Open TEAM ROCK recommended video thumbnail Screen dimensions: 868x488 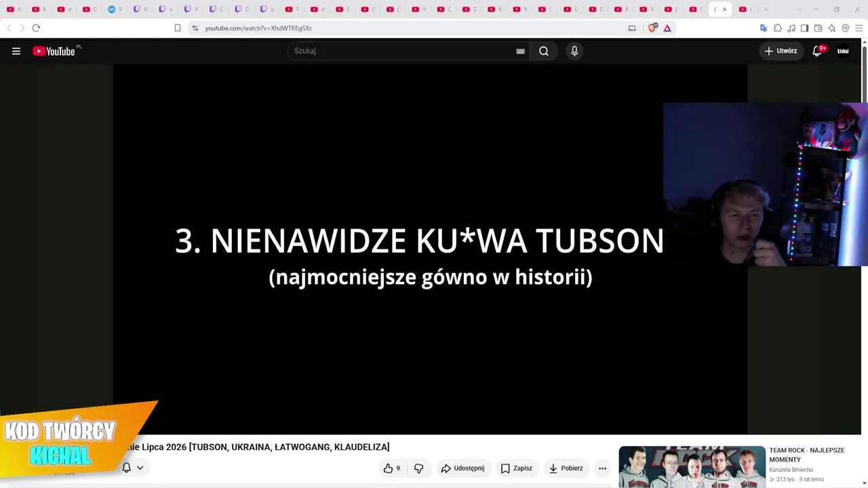[x=692, y=467]
